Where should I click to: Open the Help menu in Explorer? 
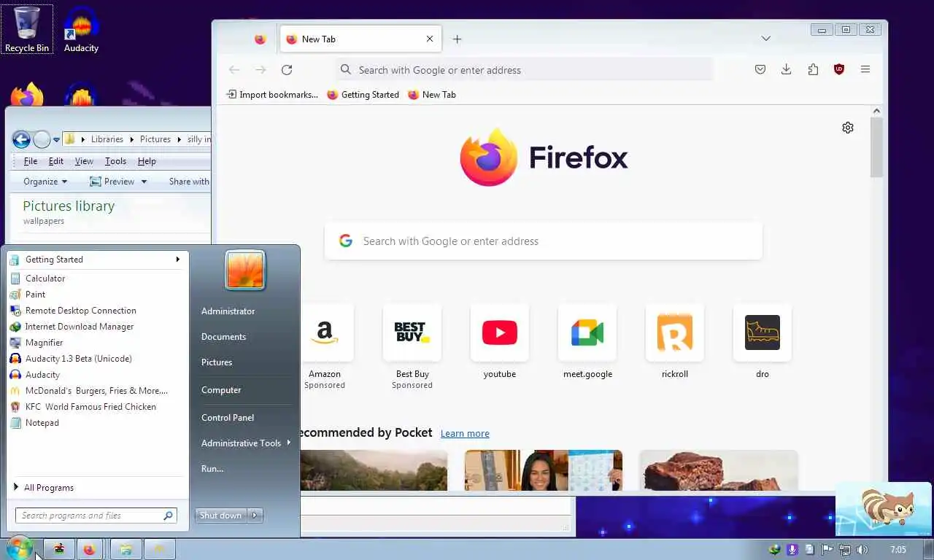pos(147,161)
